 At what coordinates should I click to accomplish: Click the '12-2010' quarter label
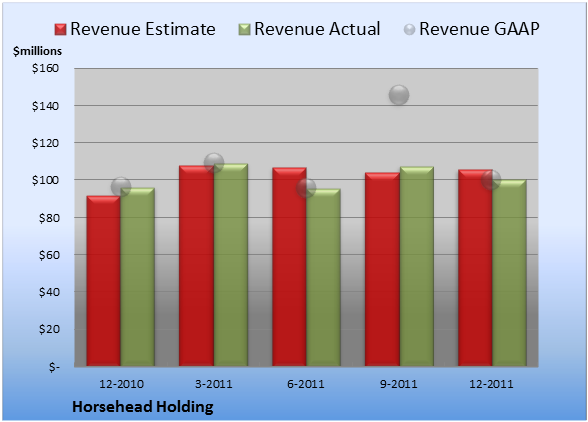coord(121,384)
